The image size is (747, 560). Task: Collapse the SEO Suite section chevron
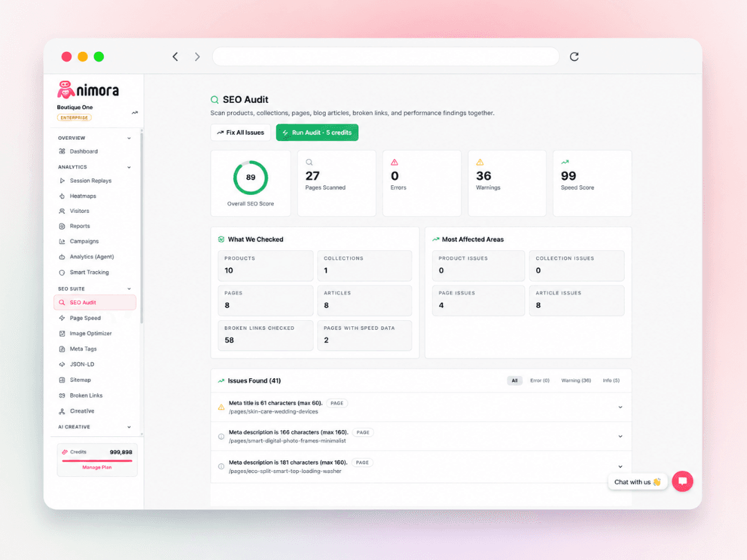pyautogui.click(x=129, y=289)
